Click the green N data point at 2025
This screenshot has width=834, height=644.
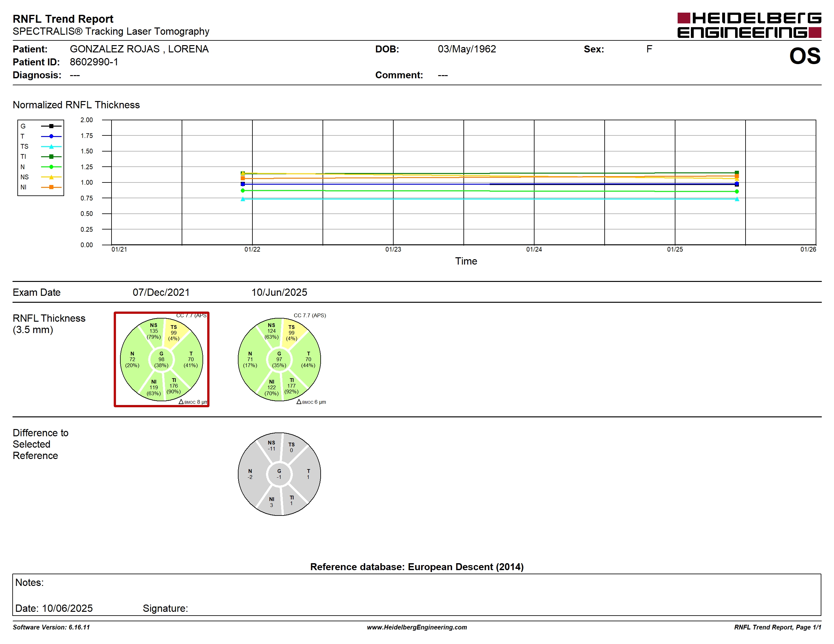(x=737, y=192)
